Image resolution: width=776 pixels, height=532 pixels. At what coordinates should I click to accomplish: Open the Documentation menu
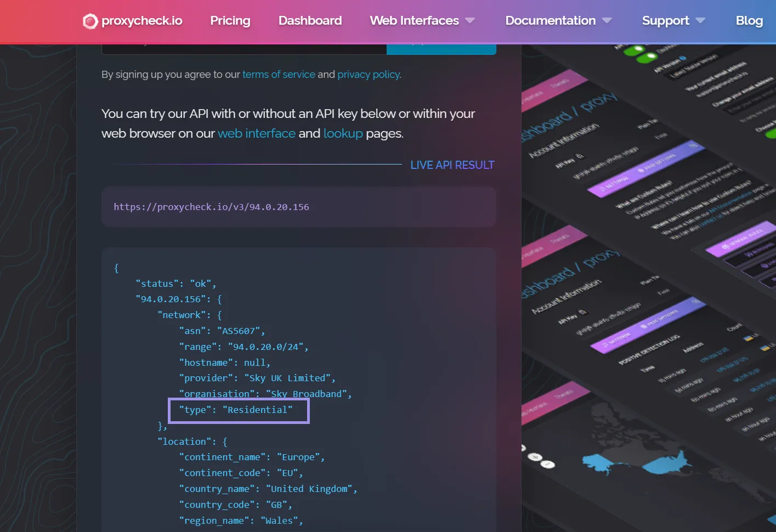550,21
